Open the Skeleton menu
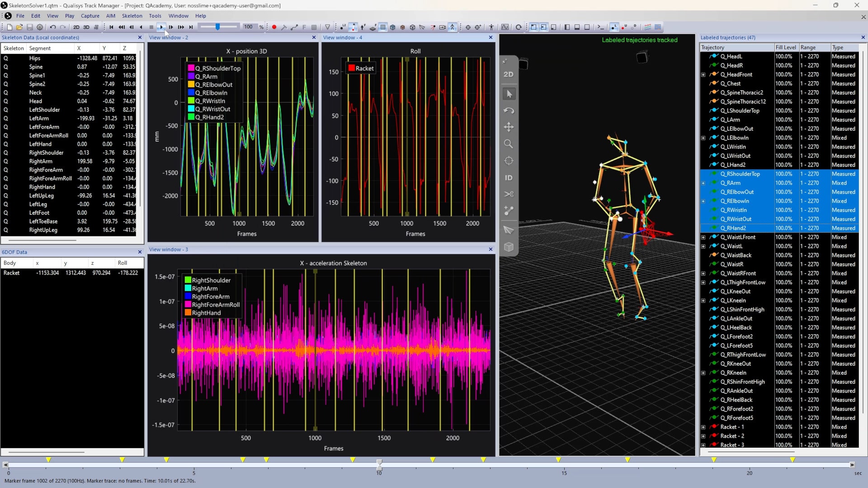 132,16
